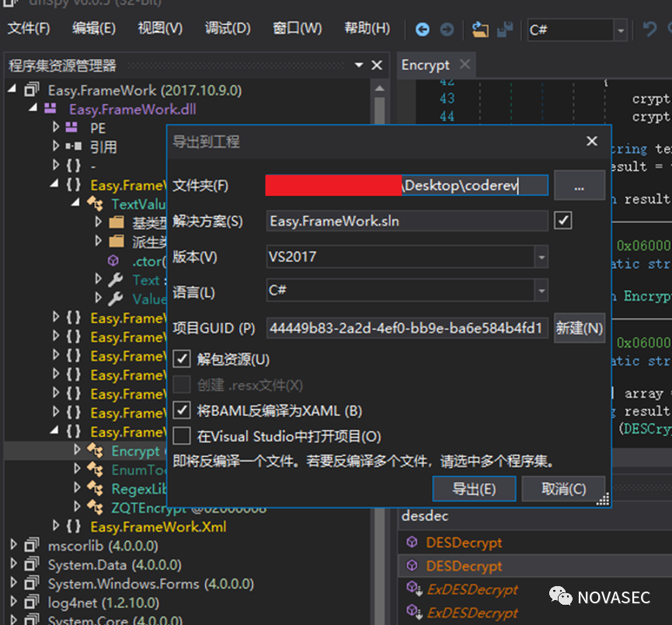Click the dialog resize grip corner
This screenshot has width=672, height=625.
[x=603, y=500]
